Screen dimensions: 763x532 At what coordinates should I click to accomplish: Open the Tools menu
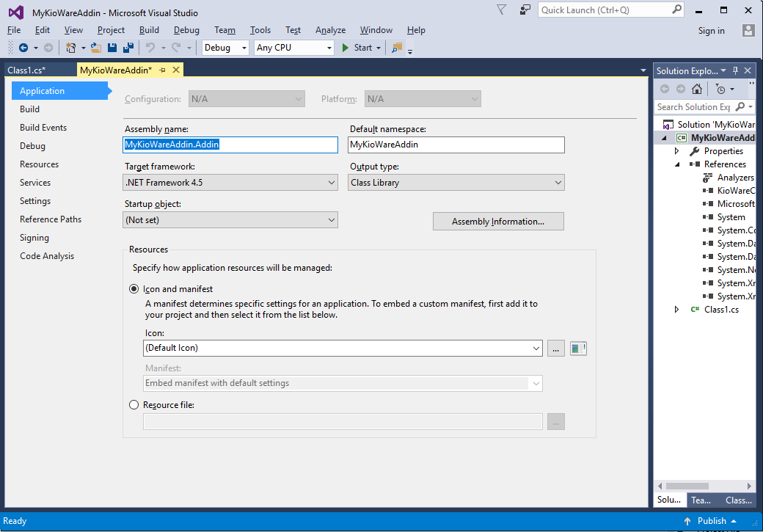(260, 30)
